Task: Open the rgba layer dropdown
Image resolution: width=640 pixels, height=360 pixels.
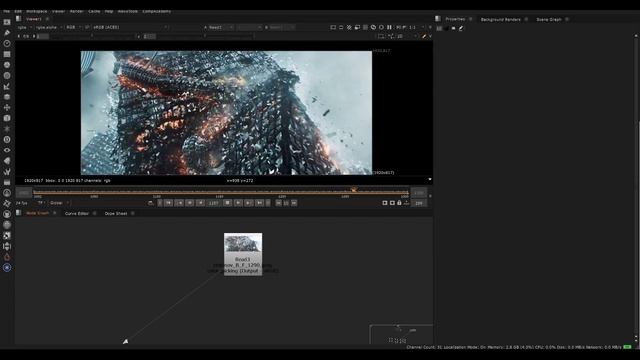Action: point(24,27)
